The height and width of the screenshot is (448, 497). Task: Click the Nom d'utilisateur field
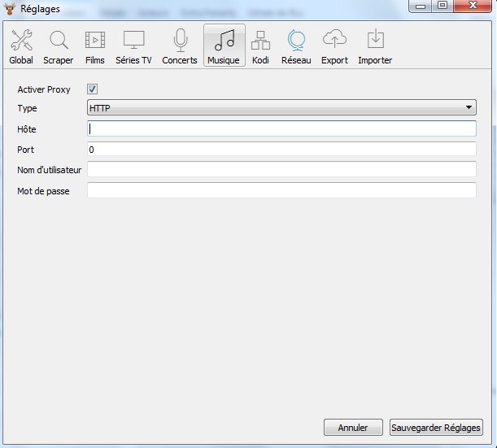pos(281,169)
